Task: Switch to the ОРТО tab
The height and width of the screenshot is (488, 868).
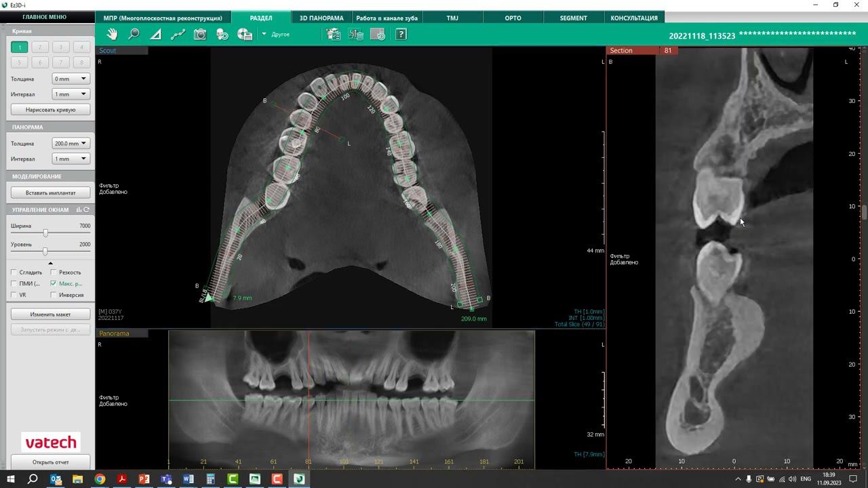Action: [x=513, y=18]
